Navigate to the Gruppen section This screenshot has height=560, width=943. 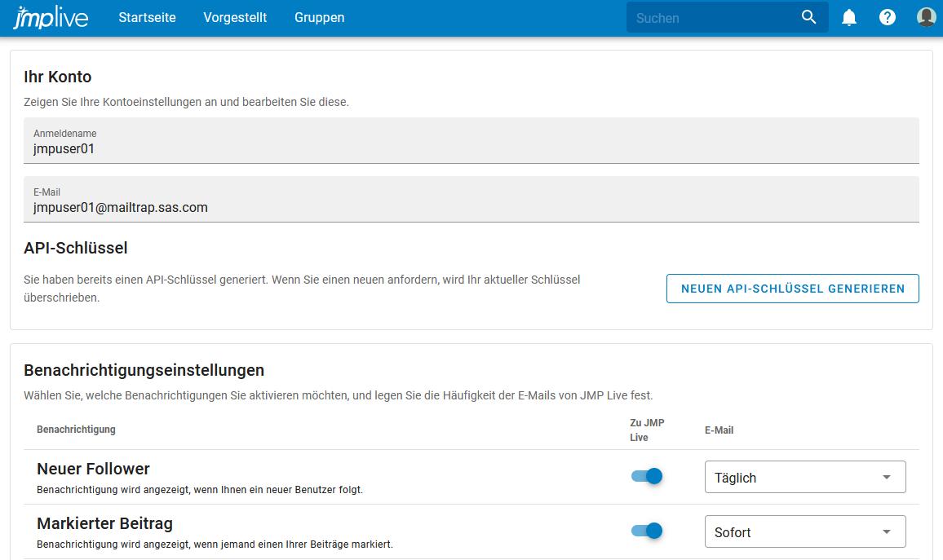tap(319, 16)
